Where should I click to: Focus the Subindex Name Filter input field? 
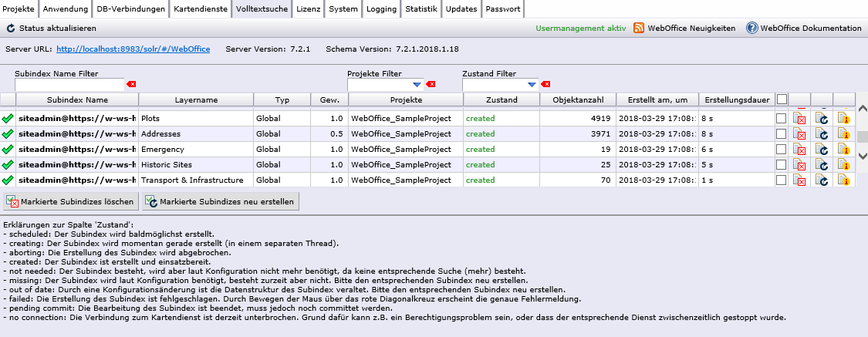point(69,85)
